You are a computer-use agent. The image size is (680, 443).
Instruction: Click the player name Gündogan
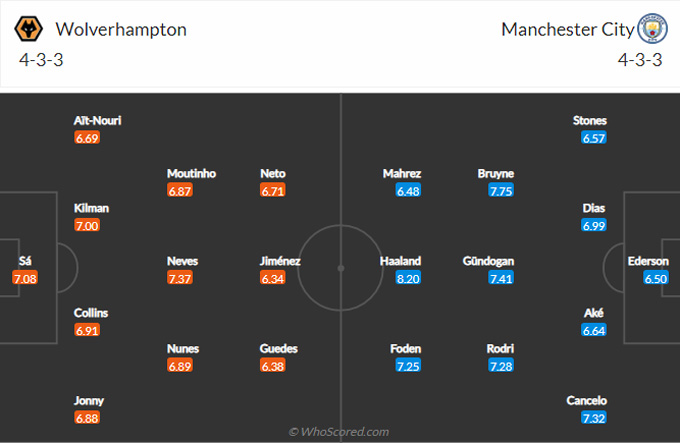coord(489,261)
